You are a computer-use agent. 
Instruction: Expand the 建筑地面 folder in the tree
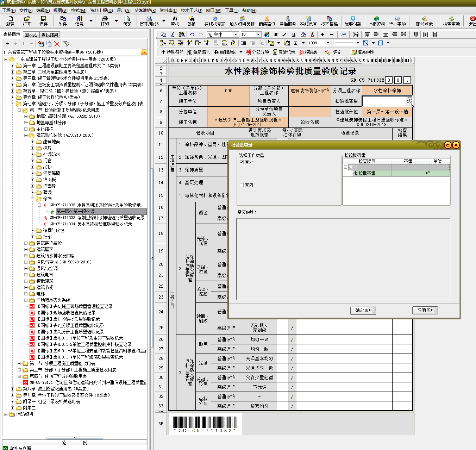[x=33, y=142]
